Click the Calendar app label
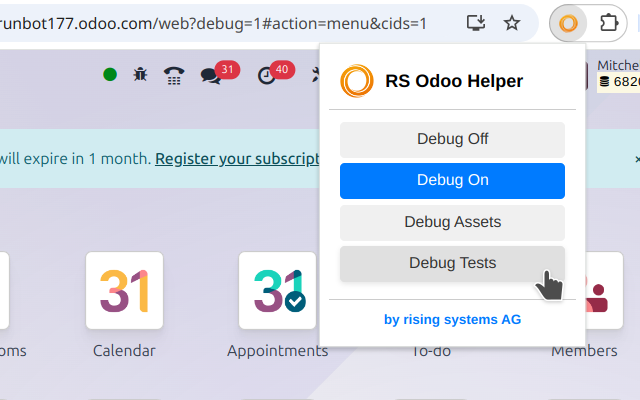 point(124,351)
